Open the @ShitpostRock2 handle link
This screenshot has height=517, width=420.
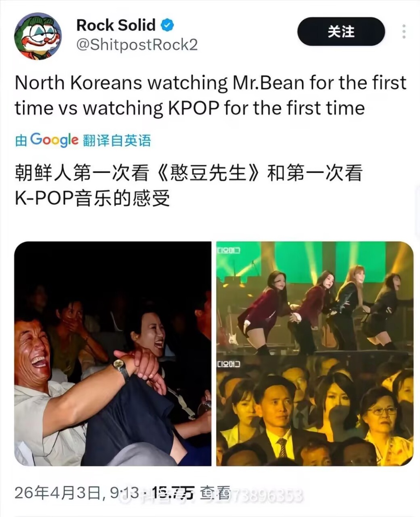click(x=137, y=45)
